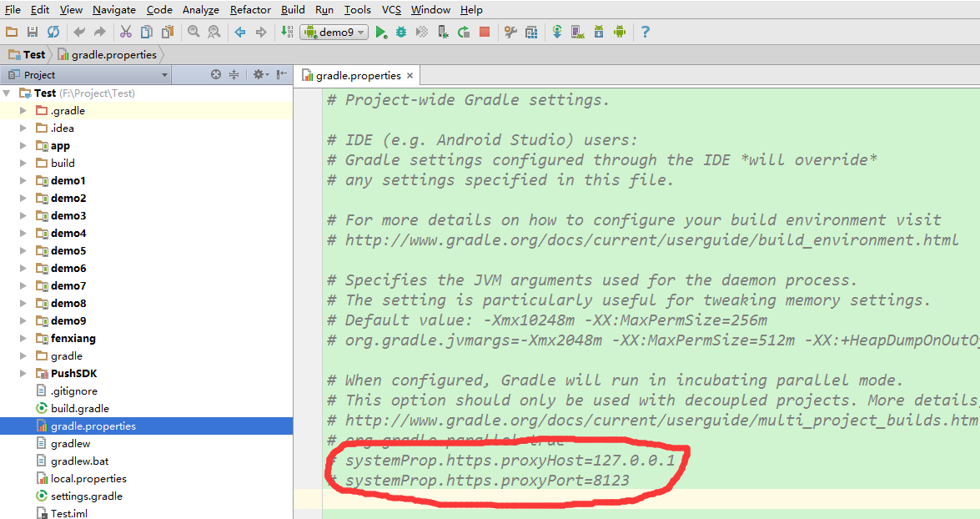Start debugging with the bug icon
Screen dimensions: 980x519
tap(401, 32)
